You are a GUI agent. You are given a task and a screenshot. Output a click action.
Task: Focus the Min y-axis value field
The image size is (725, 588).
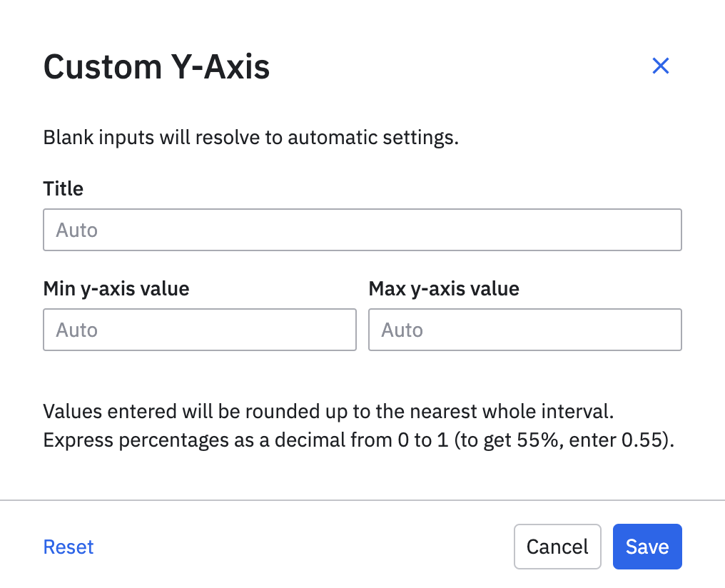click(x=200, y=330)
